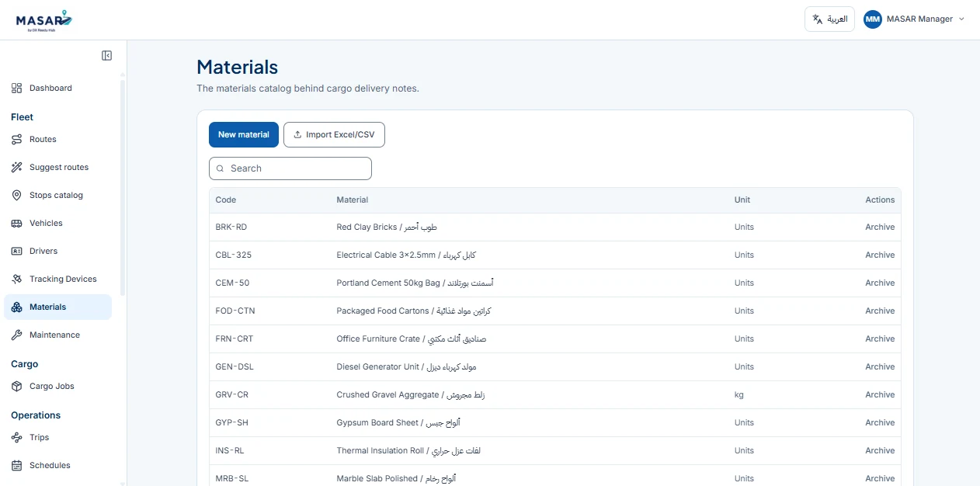
Task: Click the Material column header
Action: [353, 200]
